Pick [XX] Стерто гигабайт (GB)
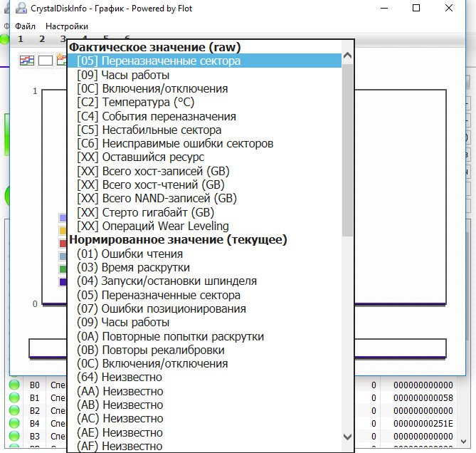The width and height of the screenshot is (476, 453). point(204,212)
